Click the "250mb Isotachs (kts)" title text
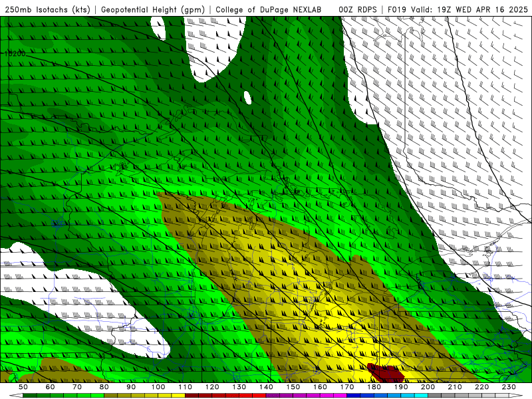Screen dimensions: 532x399 pyautogui.click(x=47, y=10)
